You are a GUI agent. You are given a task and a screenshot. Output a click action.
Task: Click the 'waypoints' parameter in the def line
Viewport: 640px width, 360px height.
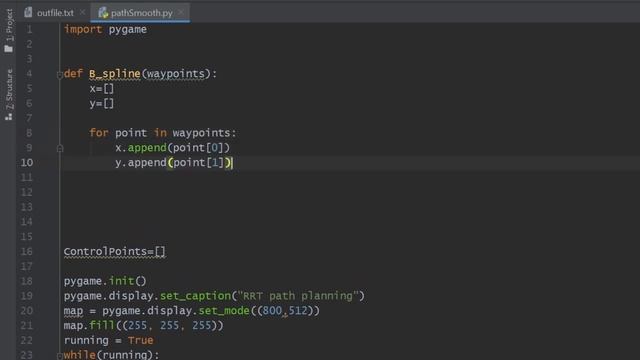click(x=176, y=74)
